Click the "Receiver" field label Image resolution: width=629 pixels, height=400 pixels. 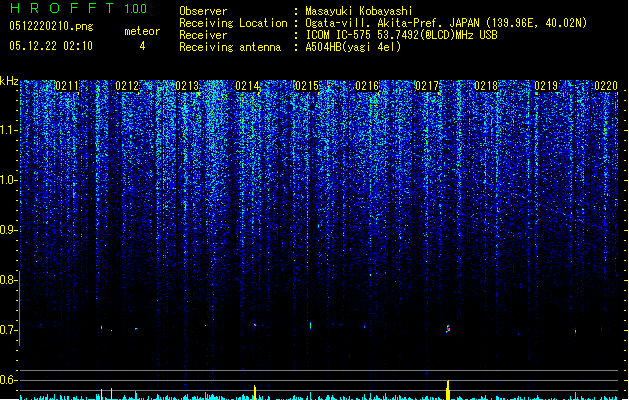click(x=203, y=35)
